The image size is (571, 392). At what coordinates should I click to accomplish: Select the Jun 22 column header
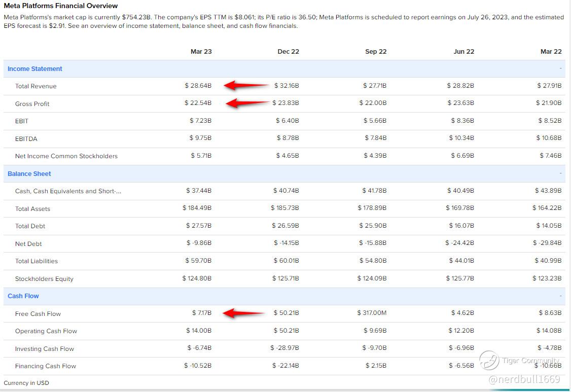click(463, 51)
